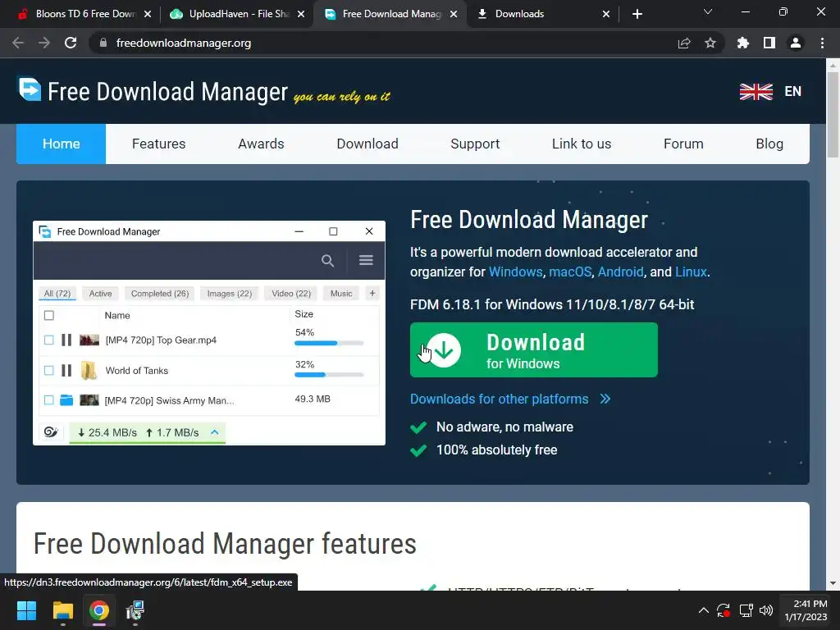
Task: Check the box for Swiss Army Man
Action: (48, 400)
